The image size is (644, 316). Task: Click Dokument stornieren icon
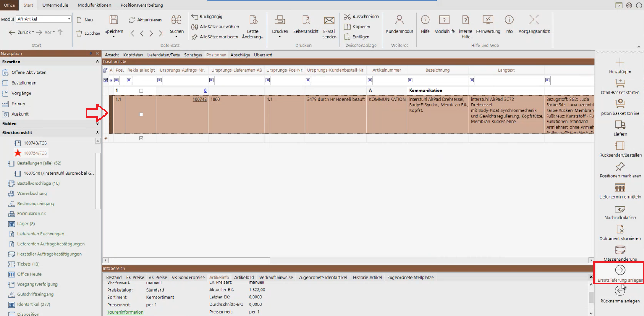coord(620,230)
